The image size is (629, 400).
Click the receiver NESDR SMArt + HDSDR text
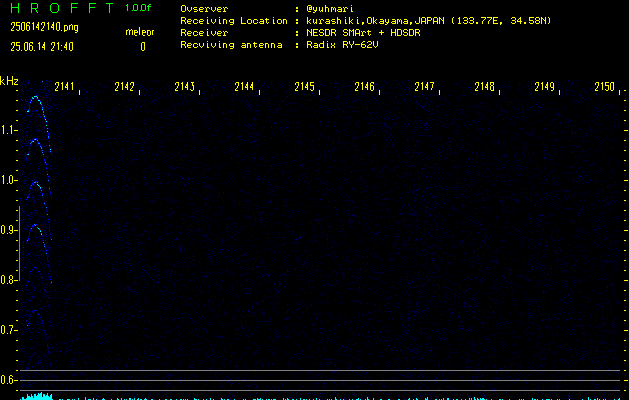[363, 33]
